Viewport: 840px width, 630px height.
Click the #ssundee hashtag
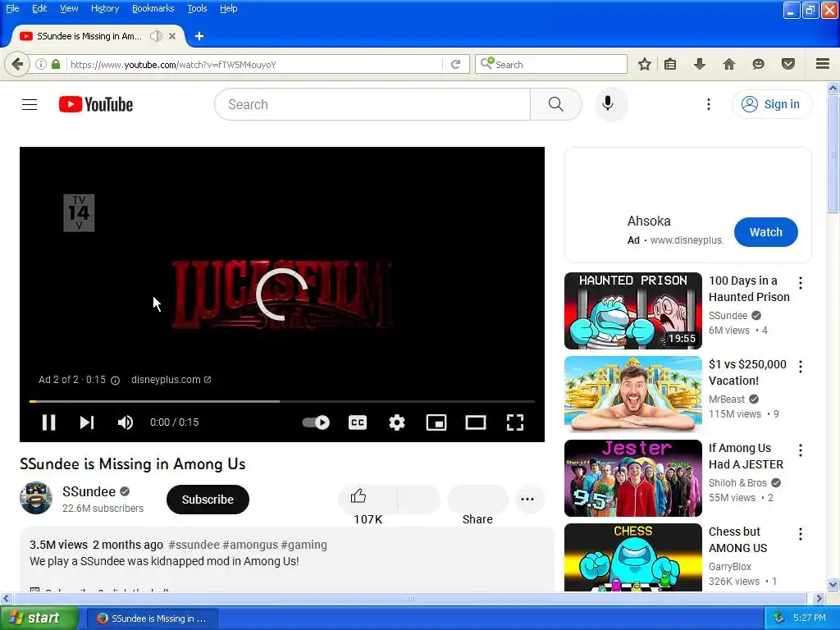(194, 545)
